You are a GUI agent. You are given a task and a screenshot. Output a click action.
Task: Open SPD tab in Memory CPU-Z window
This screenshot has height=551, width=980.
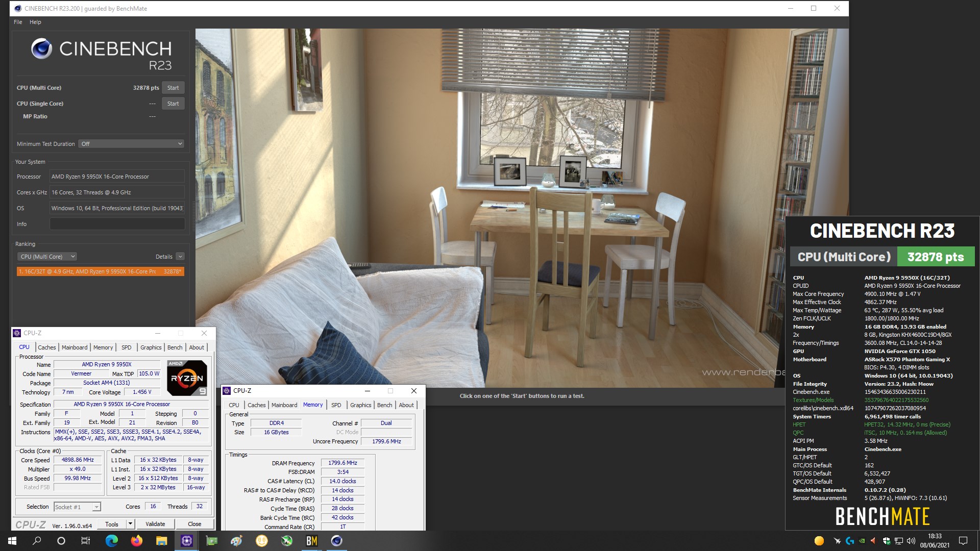[x=336, y=405]
